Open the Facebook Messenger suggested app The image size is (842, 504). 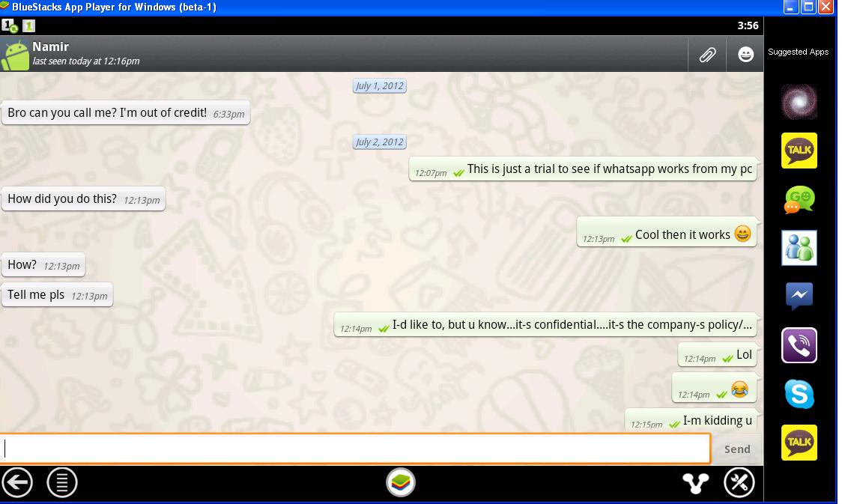[x=799, y=296]
